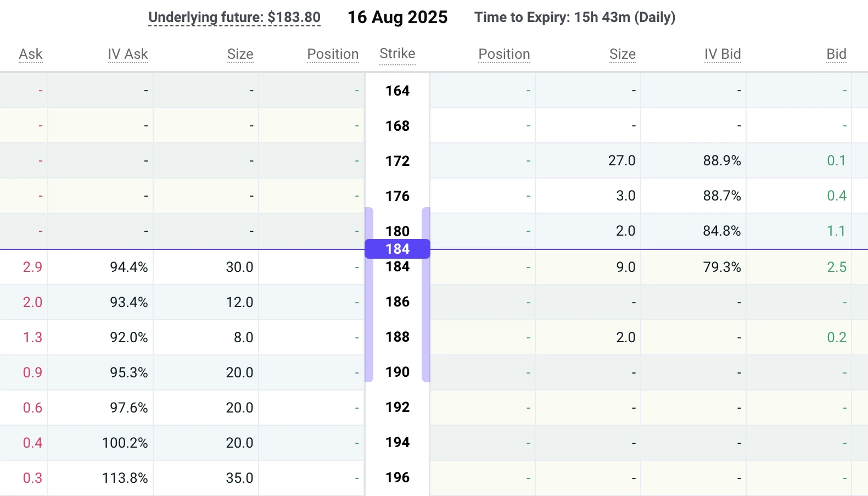868x496 pixels.
Task: Click the Position header right of Strike
Action: pos(504,54)
